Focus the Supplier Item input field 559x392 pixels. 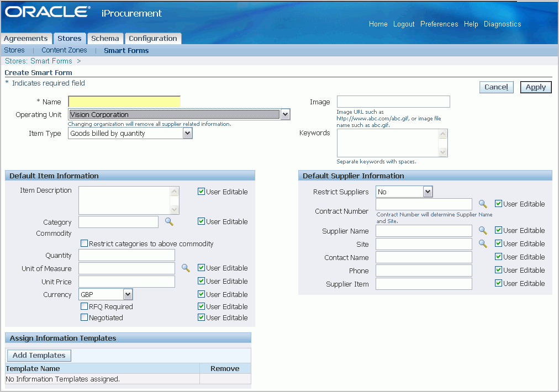click(424, 284)
